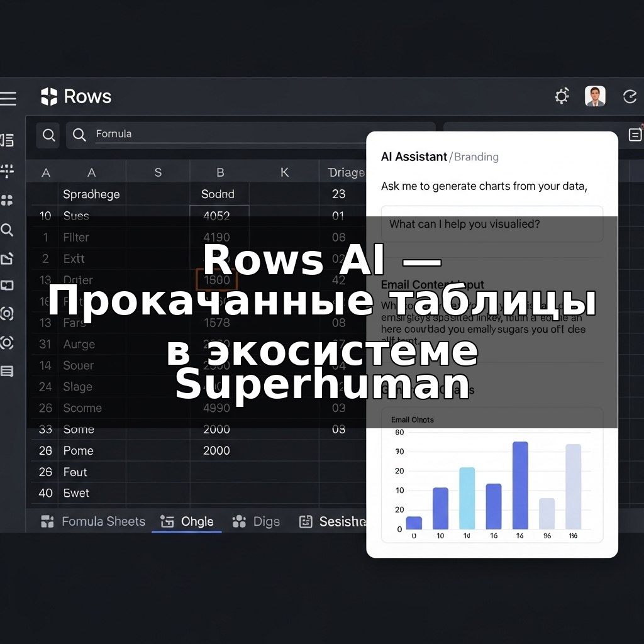Viewport: 644px width, 644px height.
Task: Click the four-dot grid sidebar icon
Action: point(7,201)
